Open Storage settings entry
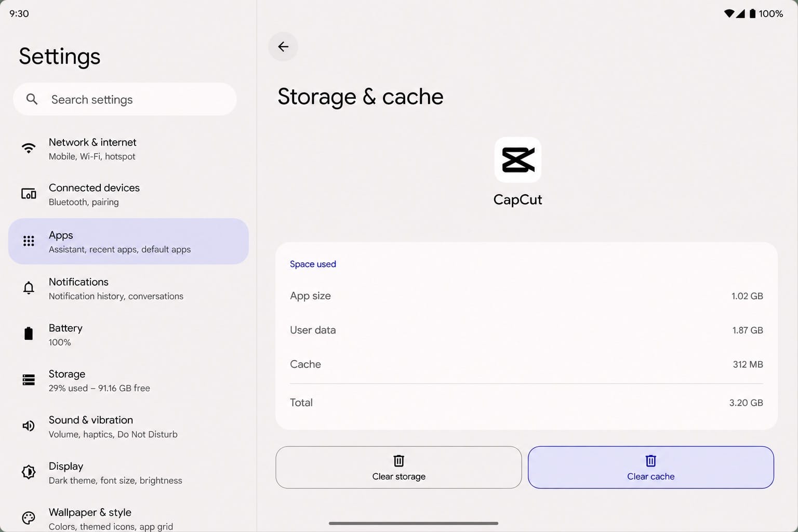Image resolution: width=798 pixels, height=532 pixels. coord(128,380)
